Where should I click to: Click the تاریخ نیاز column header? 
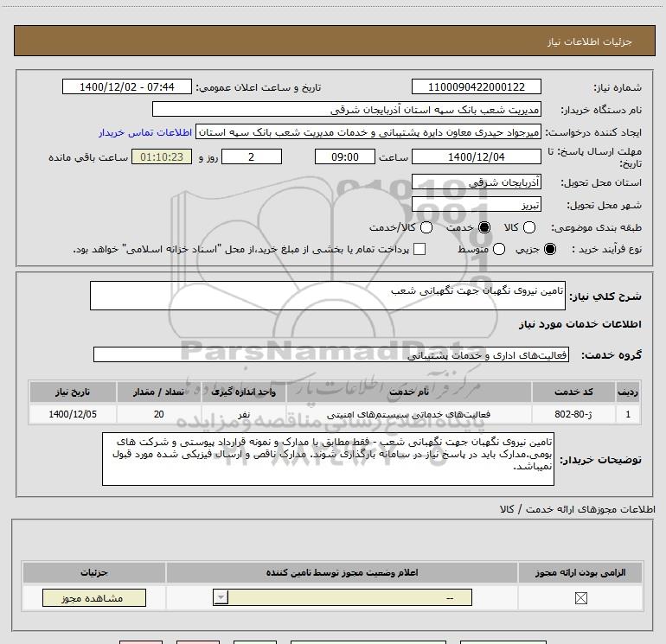click(x=73, y=392)
